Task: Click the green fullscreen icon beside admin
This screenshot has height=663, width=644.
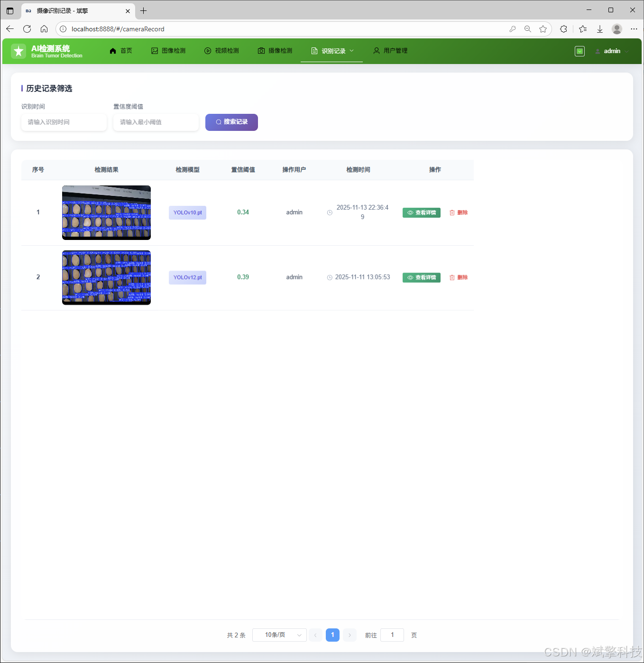Action: [580, 51]
